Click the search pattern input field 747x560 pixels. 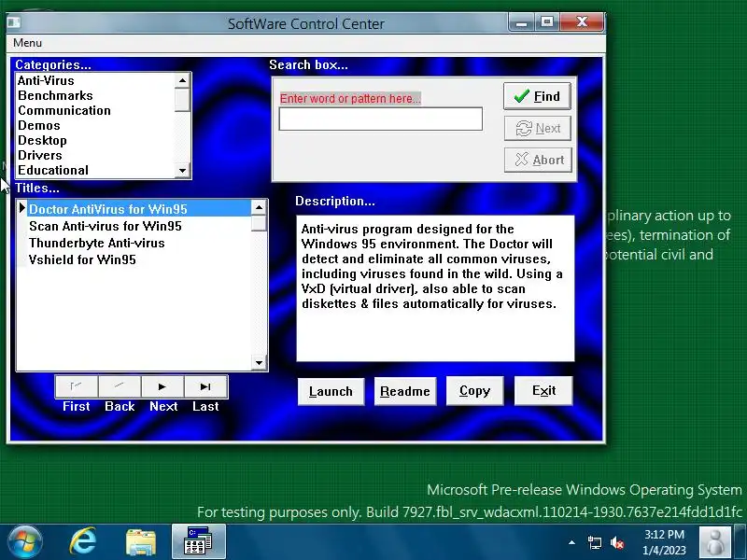381,119
